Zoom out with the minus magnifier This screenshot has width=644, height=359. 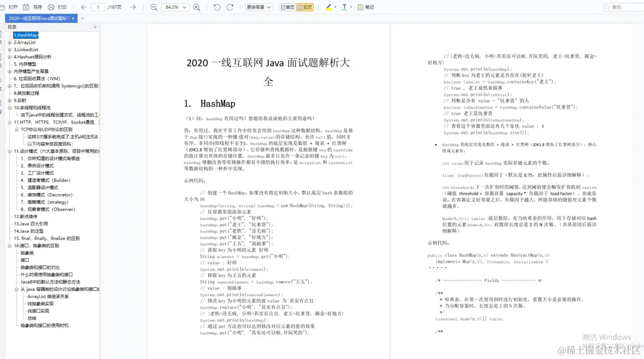154,7
